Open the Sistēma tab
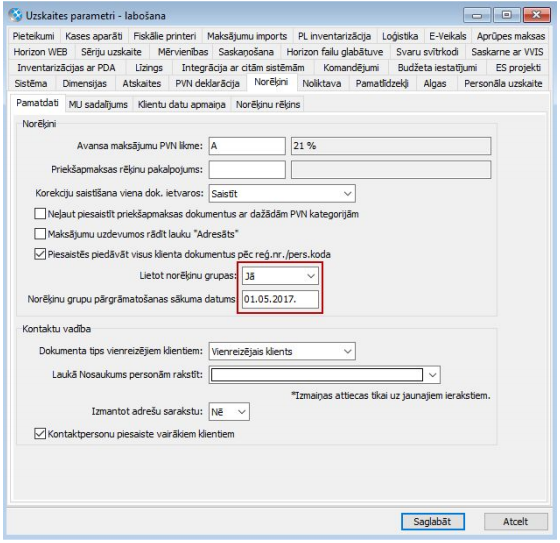The image size is (560, 543). coord(31,83)
